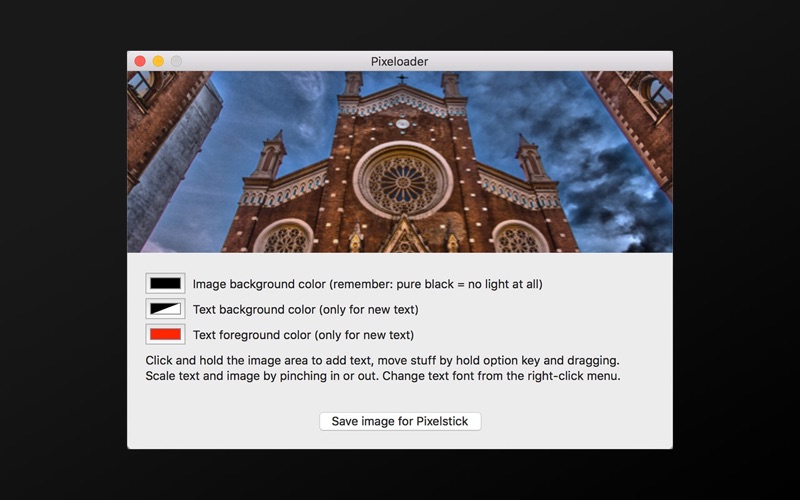Open the text background color swatch

[165, 309]
